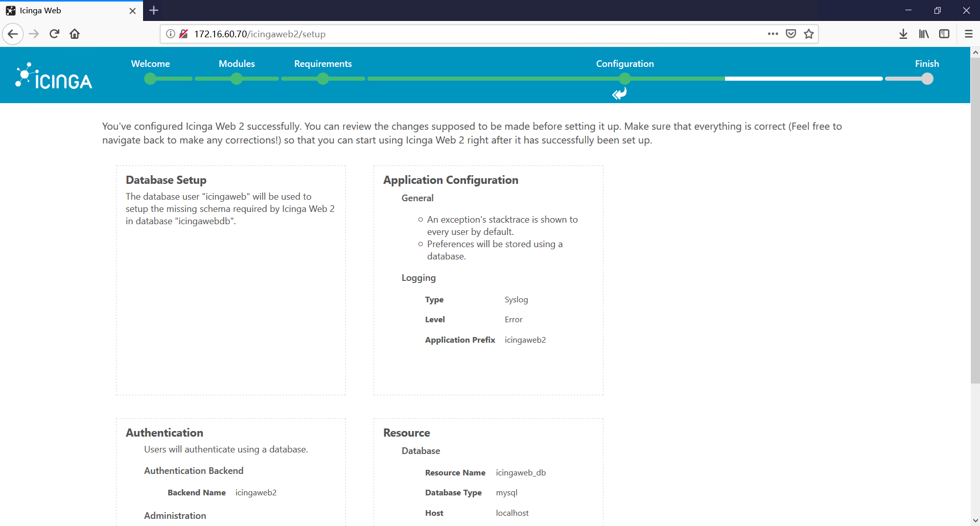
Task: Close the Icinga Web tab
Action: pos(133,11)
